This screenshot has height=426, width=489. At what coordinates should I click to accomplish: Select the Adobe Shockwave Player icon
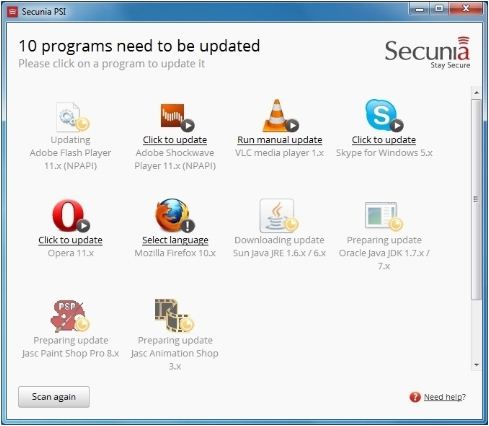click(x=177, y=117)
